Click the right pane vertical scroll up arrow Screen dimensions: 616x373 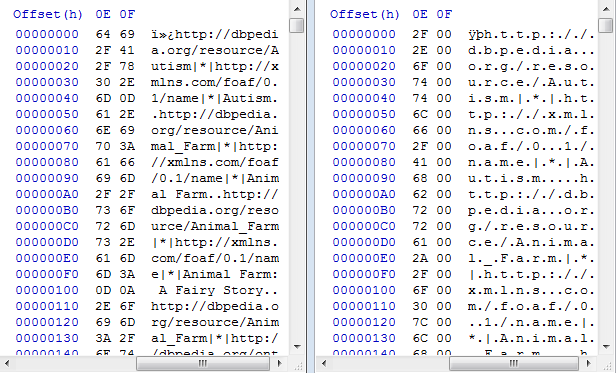coord(606,9)
